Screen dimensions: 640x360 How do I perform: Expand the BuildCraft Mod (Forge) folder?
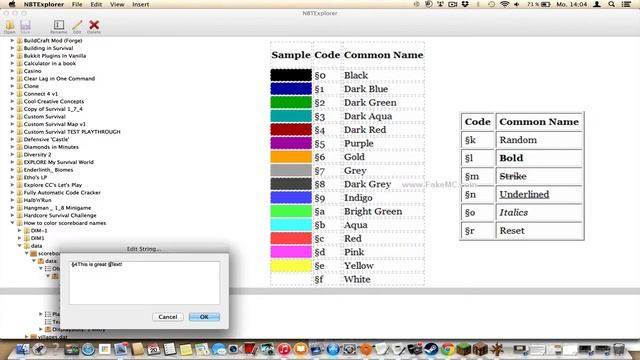[12, 40]
